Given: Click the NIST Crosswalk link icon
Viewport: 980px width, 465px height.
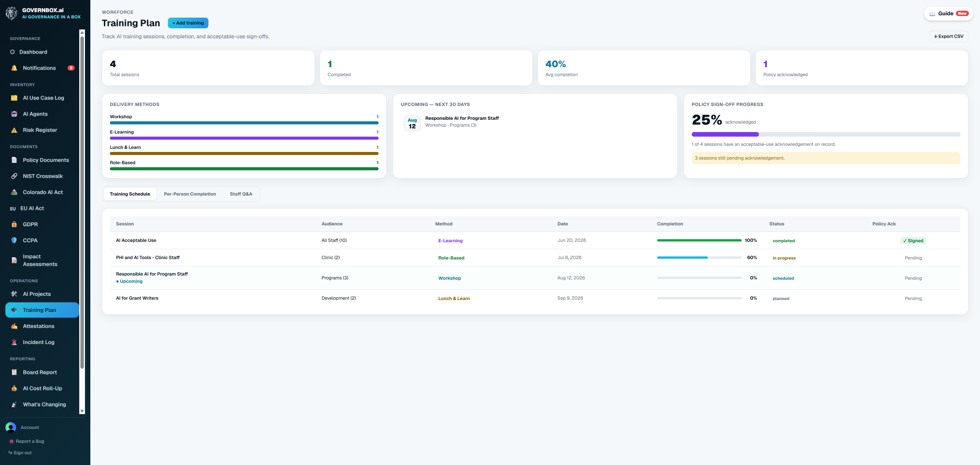Looking at the screenshot, I should coord(14,176).
